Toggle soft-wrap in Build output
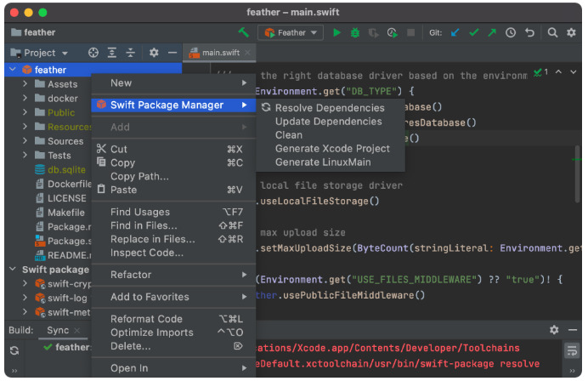This screenshot has width=588, height=381. (x=572, y=351)
